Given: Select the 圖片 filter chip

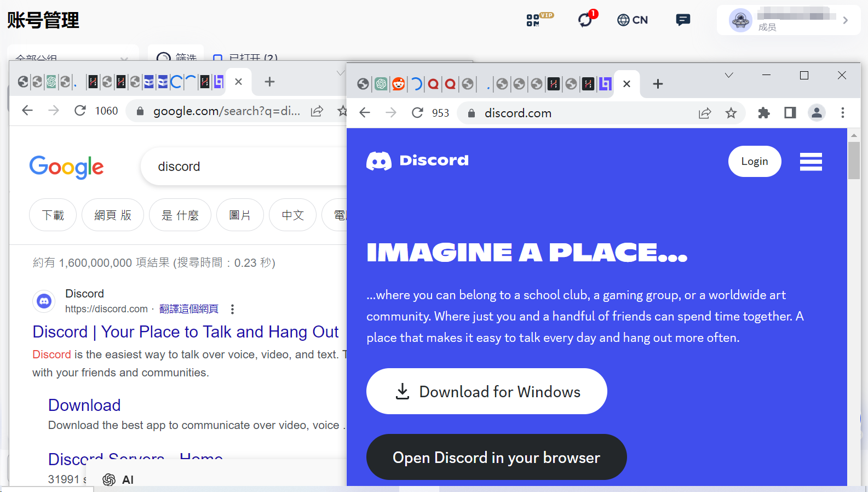Looking at the screenshot, I should 240,215.
